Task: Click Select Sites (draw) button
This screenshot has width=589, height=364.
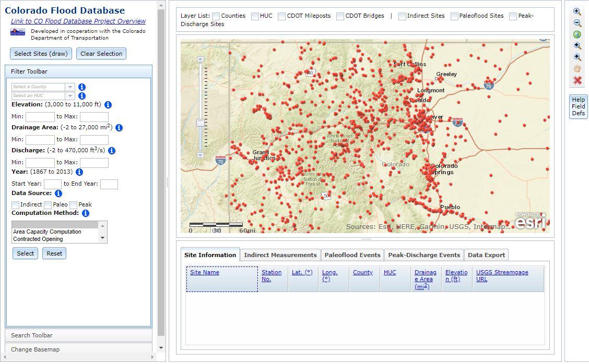Action: click(x=41, y=54)
